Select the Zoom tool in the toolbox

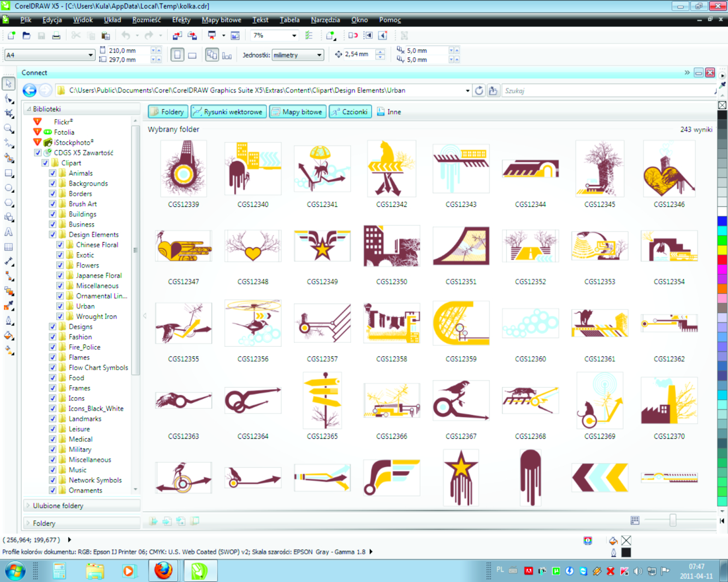click(9, 128)
